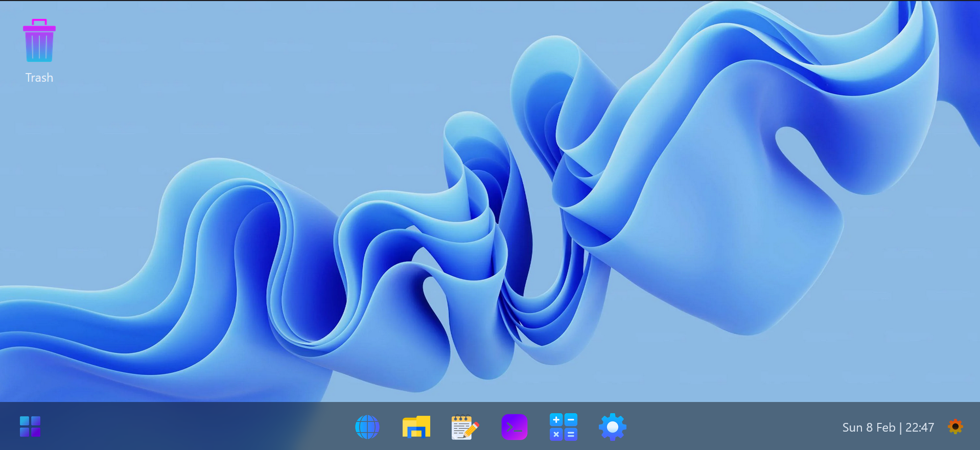
Task: Click the multiply tile on calculator icon
Action: [x=556, y=434]
